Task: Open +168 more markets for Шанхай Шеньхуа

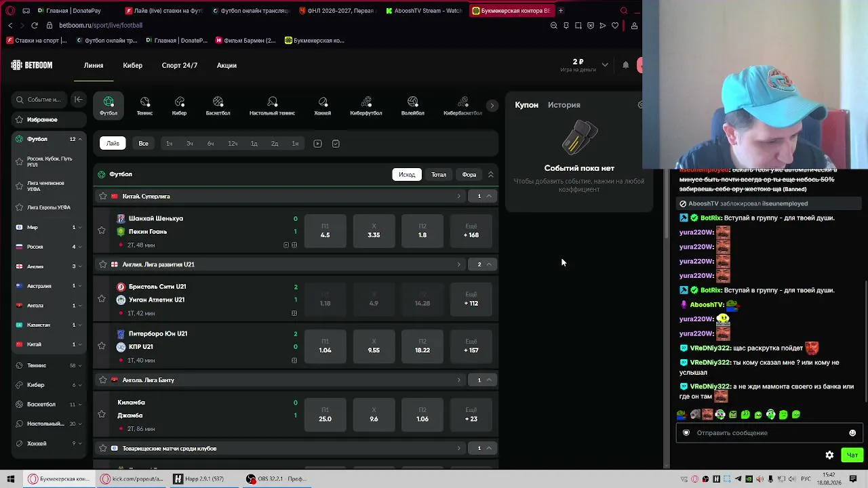Action: (x=471, y=231)
